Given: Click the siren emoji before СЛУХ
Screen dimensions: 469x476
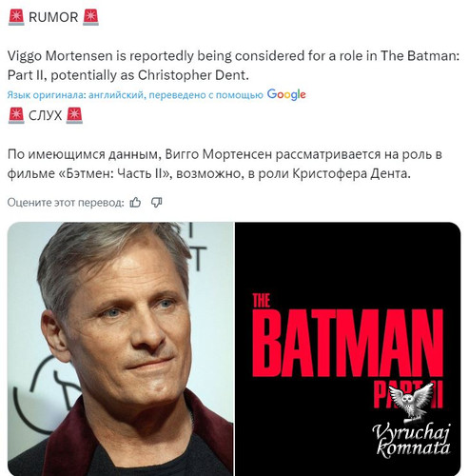Looking at the screenshot, I should tap(16, 115).
